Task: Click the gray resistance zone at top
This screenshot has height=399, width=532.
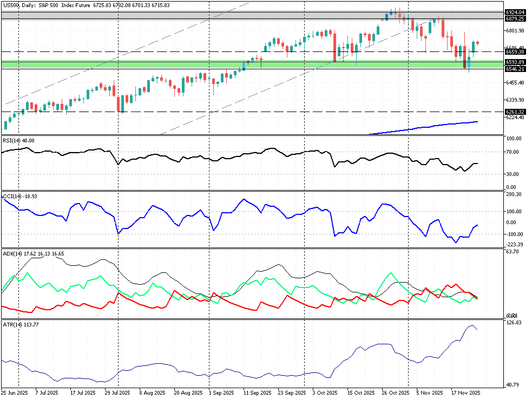Action: 162,15
